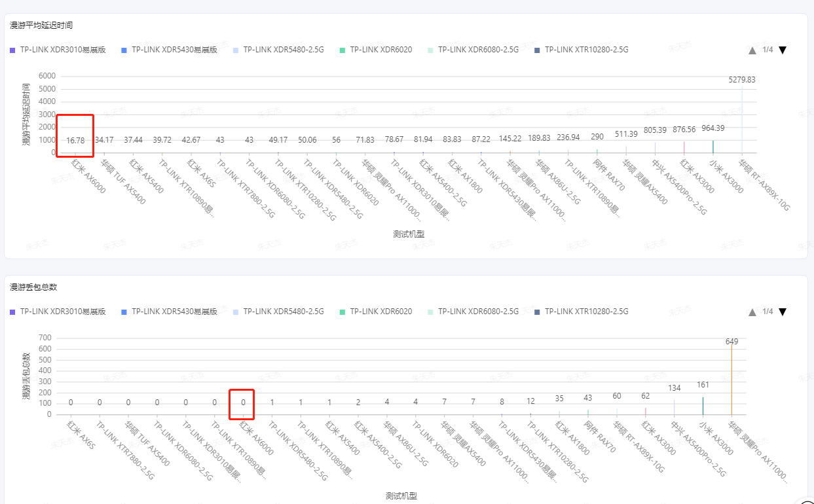Click the 华硕 RT-AX89X-10G bar in 漫游平均延迟时间 chart
814x504 pixels.
[x=742, y=120]
